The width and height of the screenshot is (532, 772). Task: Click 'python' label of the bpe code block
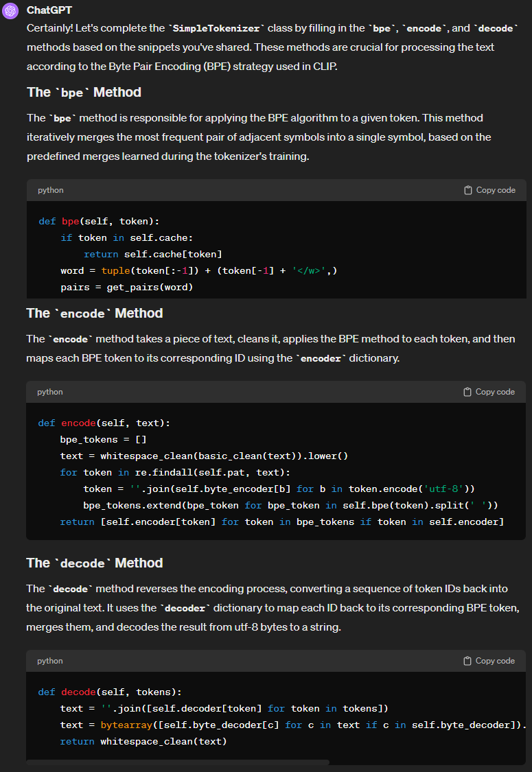pos(51,190)
